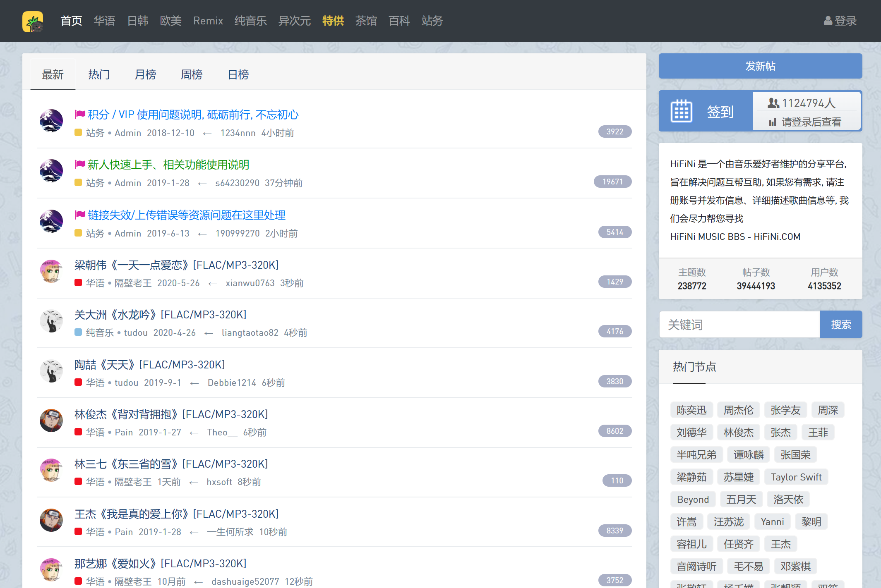Click the HiFiNi pineapple logo icon
This screenshot has width=881, height=588.
click(33, 21)
